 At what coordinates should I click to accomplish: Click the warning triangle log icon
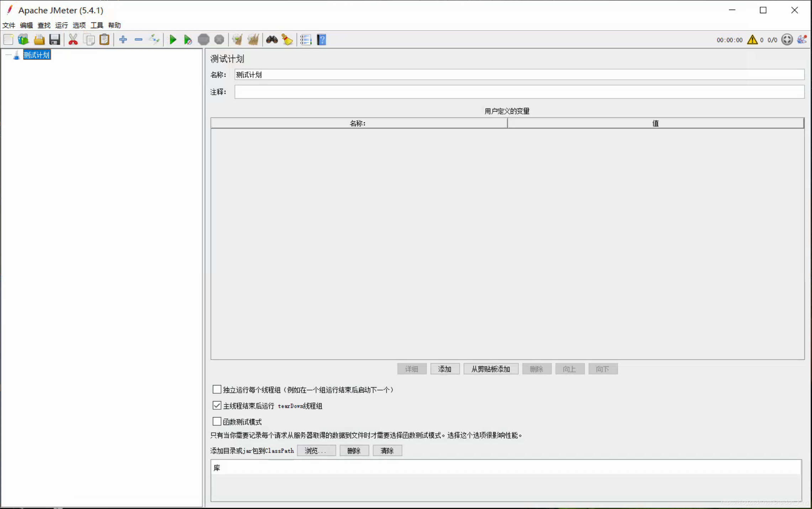point(752,40)
